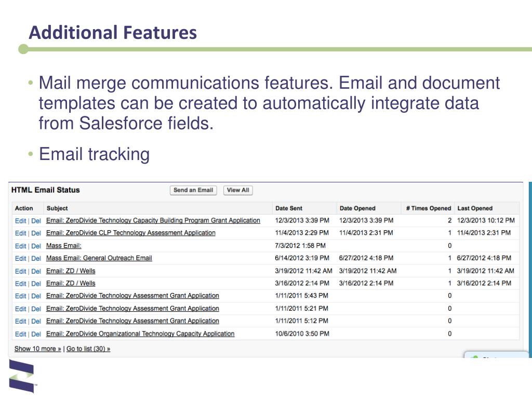Edit the ZD / Wells row sent 3/19/2012
532x399 pixels.
[x=20, y=271]
